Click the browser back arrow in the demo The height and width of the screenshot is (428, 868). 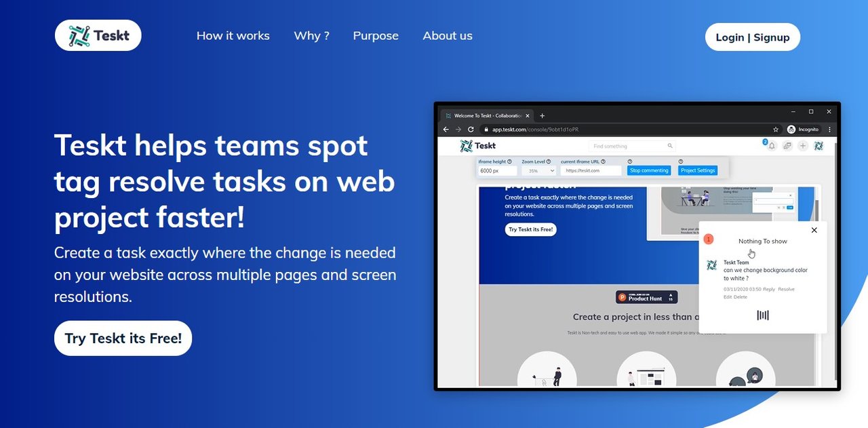446,129
